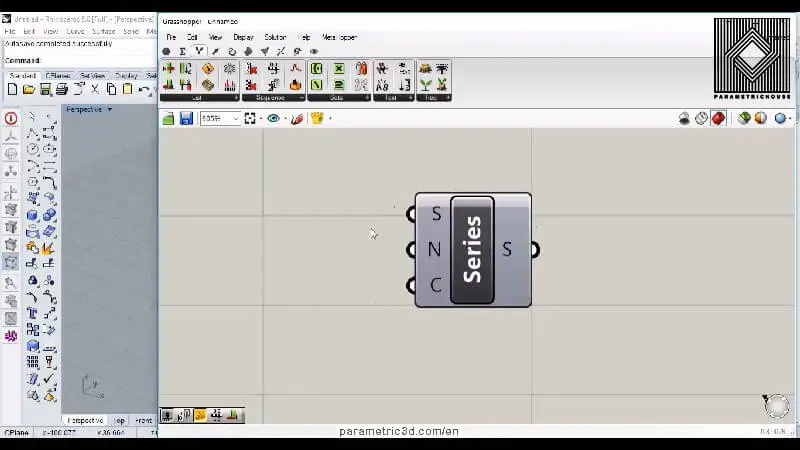Screen dimensions: 800x450
Task: Switch to the CPlanes toolbar tab
Action: [x=58, y=75]
